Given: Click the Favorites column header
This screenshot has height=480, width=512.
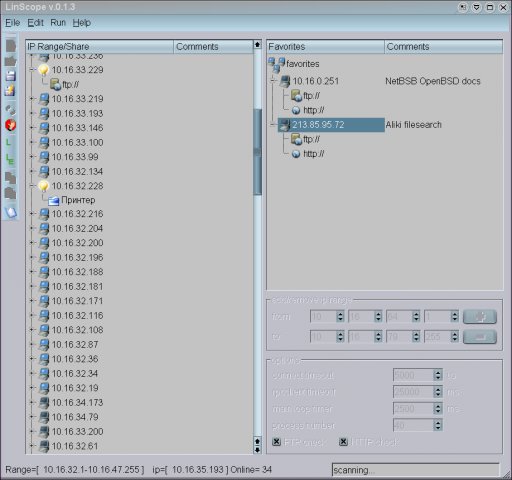Looking at the screenshot, I should pyautogui.click(x=326, y=47).
